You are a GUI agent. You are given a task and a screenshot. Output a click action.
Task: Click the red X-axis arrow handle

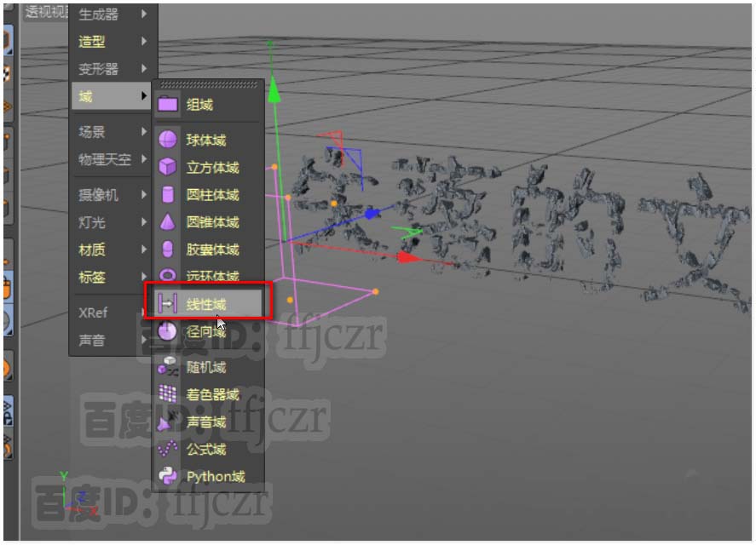coord(408,257)
